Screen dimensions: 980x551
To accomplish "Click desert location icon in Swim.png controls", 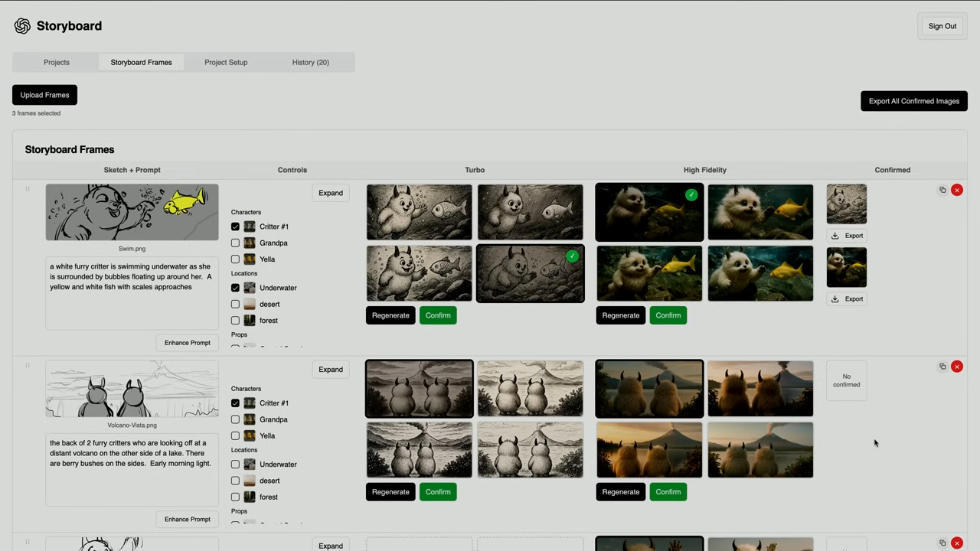I will click(x=250, y=304).
